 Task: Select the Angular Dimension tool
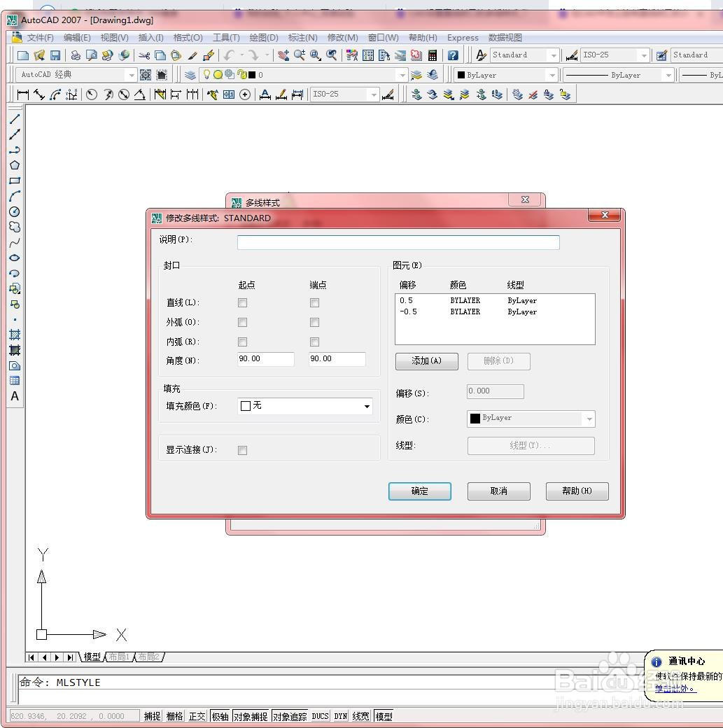coord(140,94)
